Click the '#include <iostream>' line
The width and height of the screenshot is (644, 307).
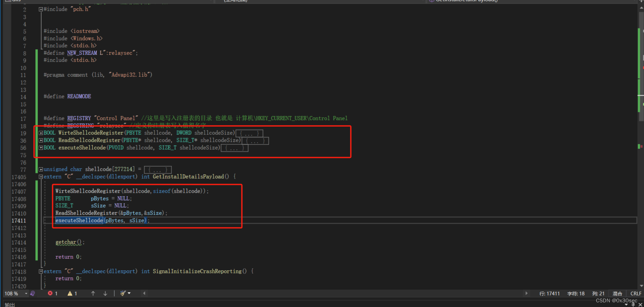click(x=72, y=31)
